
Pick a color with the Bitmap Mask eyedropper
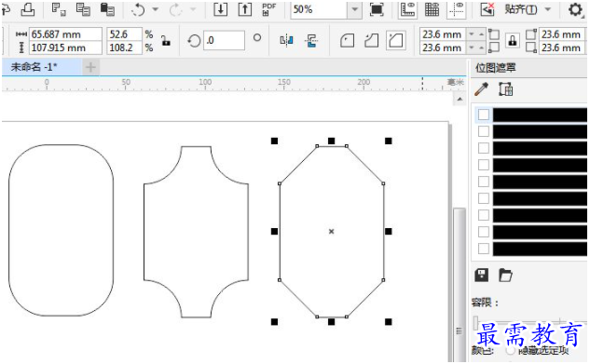[482, 89]
